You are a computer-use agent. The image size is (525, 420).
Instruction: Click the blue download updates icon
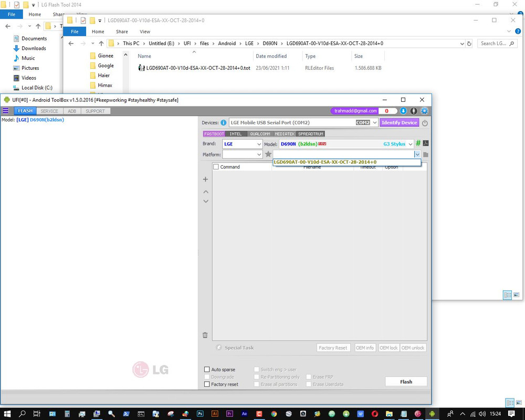[x=403, y=111]
